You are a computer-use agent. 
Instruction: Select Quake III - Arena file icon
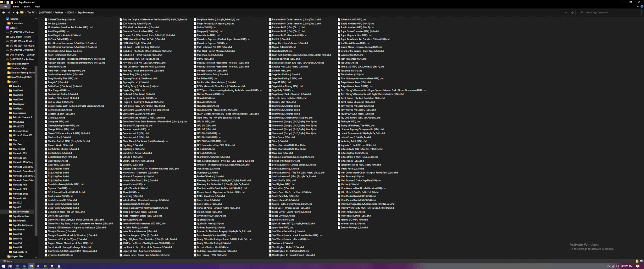click(x=195, y=223)
